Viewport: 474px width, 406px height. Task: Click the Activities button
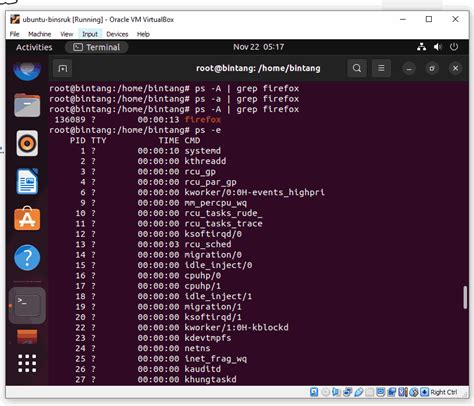(x=34, y=47)
